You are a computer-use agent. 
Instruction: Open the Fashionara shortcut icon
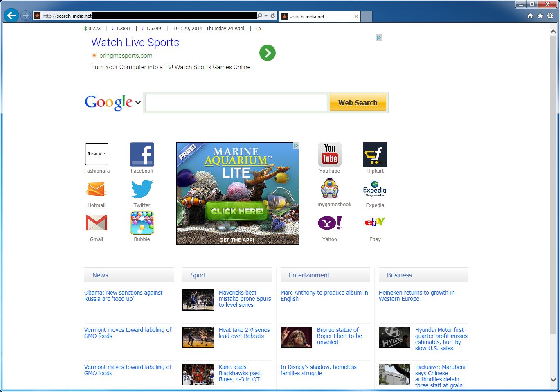tap(97, 154)
